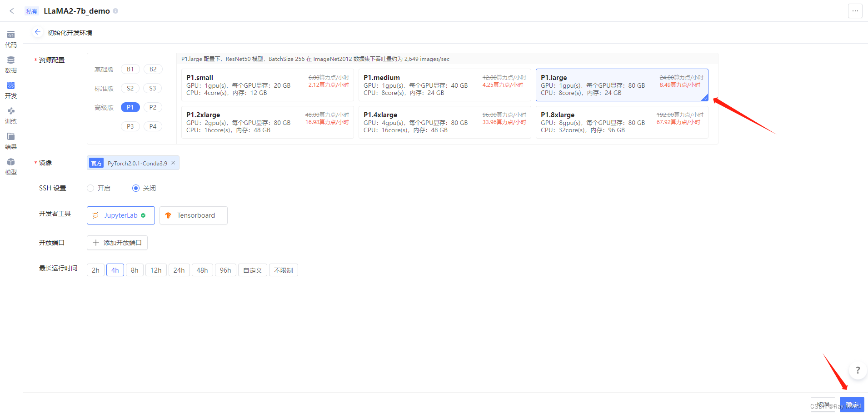Toggle Tensorboard developer tool

[194, 215]
